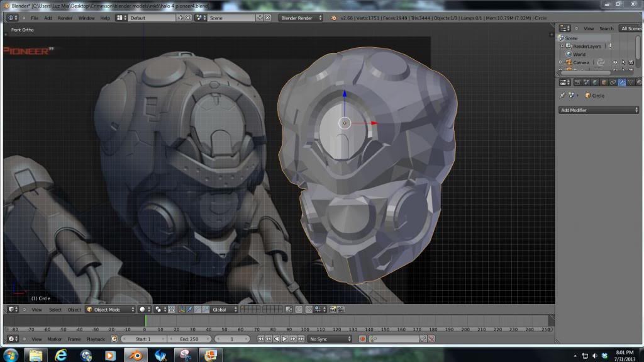Open the Timeline editor type selector
The image size is (644, 362).
[13, 339]
